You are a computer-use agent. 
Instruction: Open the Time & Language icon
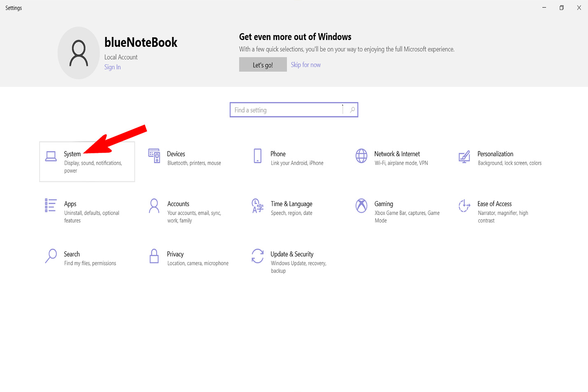(x=257, y=206)
